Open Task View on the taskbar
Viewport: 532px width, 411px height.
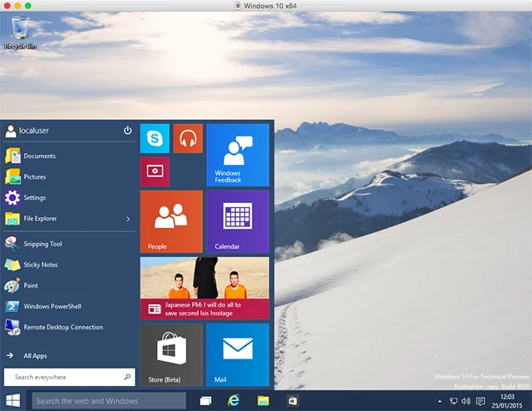[x=205, y=401]
